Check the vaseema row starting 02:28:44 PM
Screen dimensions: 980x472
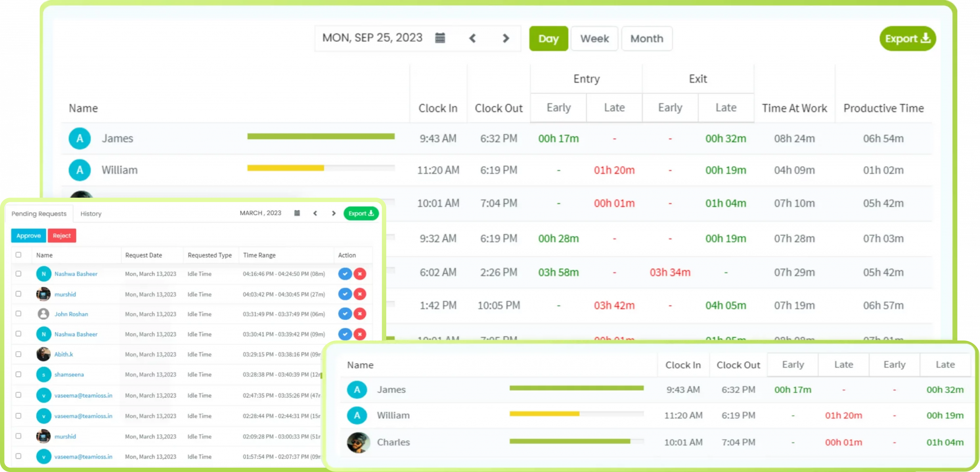(x=18, y=416)
